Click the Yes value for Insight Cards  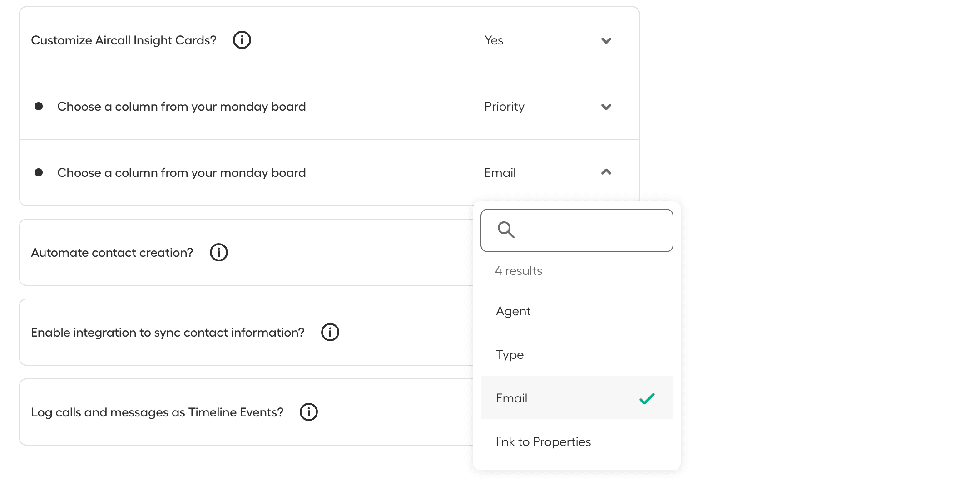[494, 40]
